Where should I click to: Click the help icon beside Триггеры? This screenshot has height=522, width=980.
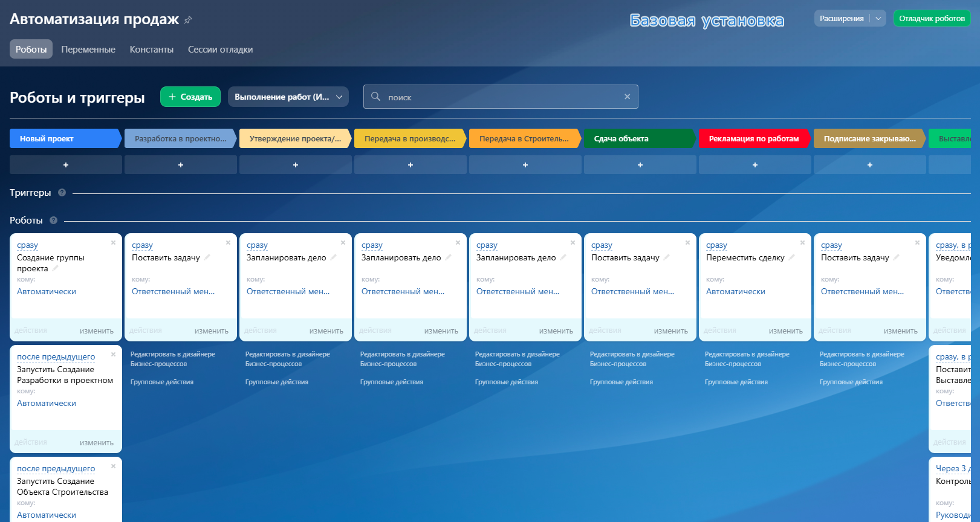[x=62, y=193]
